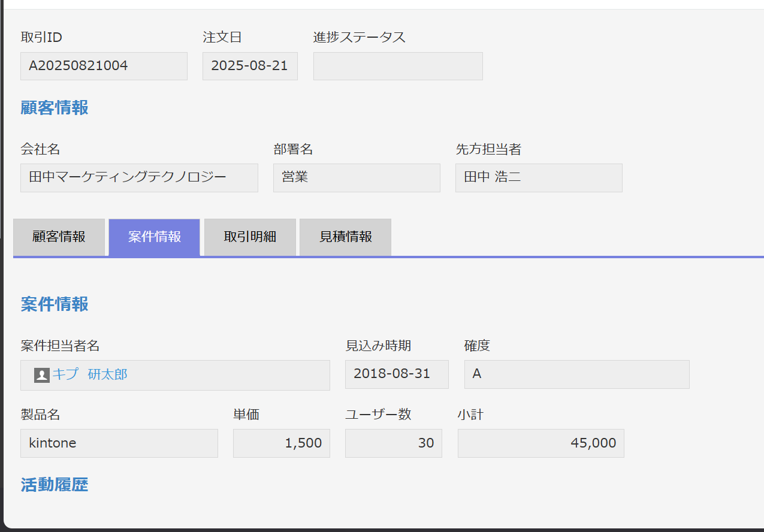Select the 案件情報 tab
Viewport: 764px width, 532px height.
point(154,237)
